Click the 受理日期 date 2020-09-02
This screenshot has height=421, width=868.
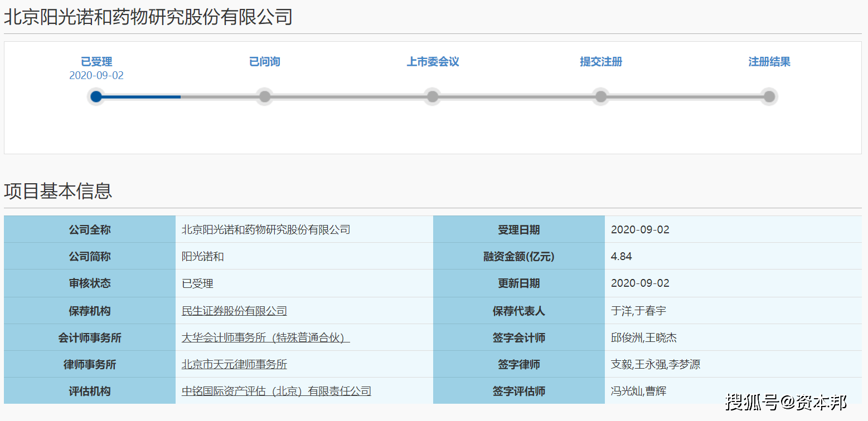point(640,229)
